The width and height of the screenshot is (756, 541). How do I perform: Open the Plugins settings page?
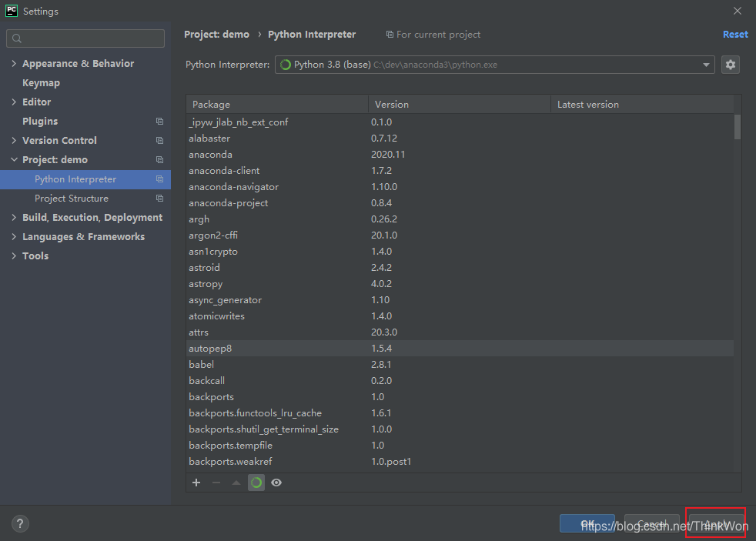40,122
